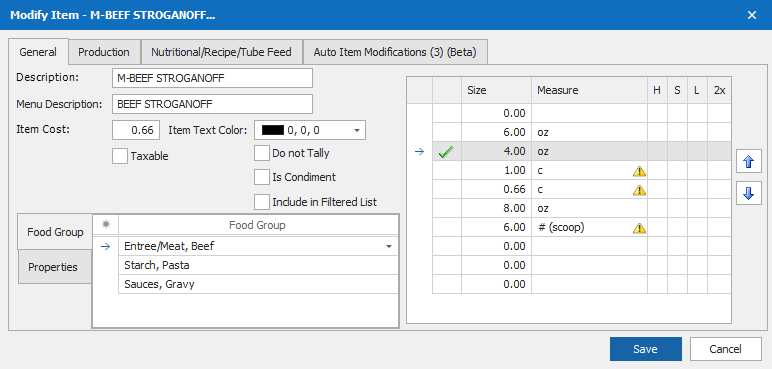Open Auto Item Modifications (3) (Beta) tab
The image size is (772, 369).
coord(395,52)
